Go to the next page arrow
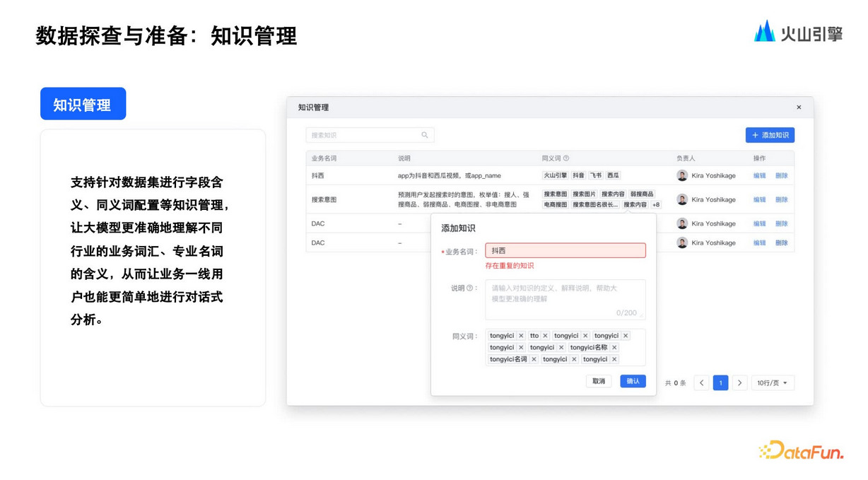Image resolution: width=868 pixels, height=480 pixels. (x=739, y=383)
